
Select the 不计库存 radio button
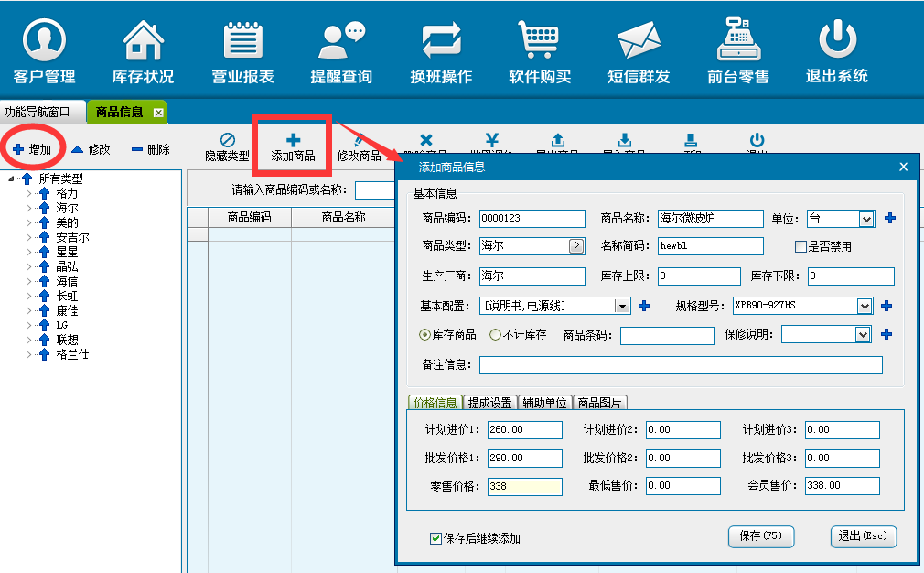coord(496,335)
